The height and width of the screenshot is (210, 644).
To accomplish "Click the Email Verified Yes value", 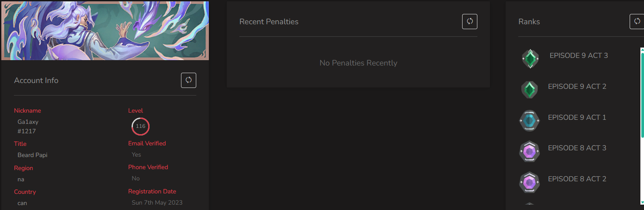I will click(137, 154).
